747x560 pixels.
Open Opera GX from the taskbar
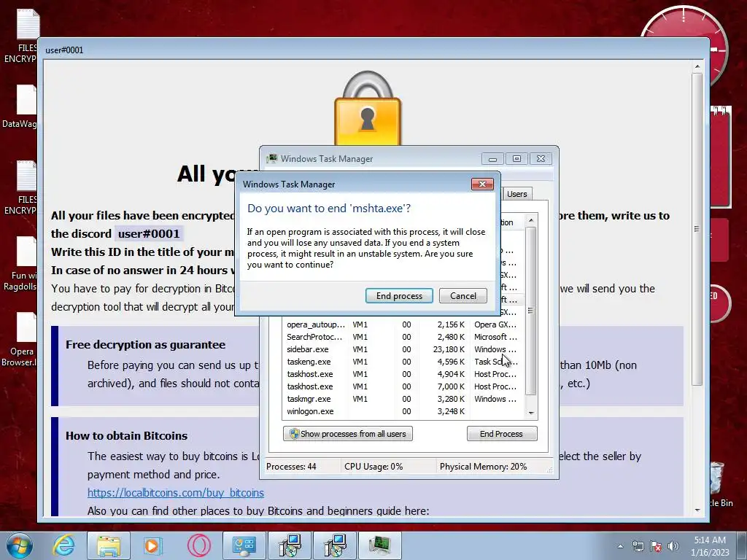(198, 545)
